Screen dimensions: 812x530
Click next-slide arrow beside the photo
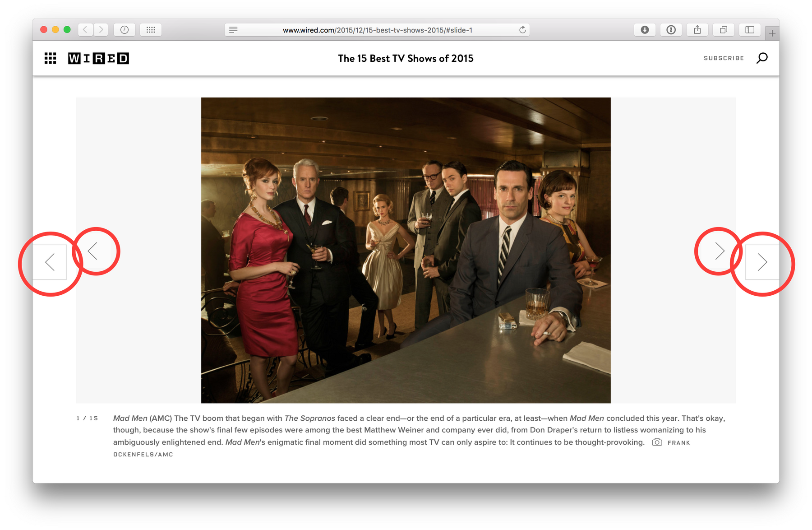pyautogui.click(x=720, y=251)
